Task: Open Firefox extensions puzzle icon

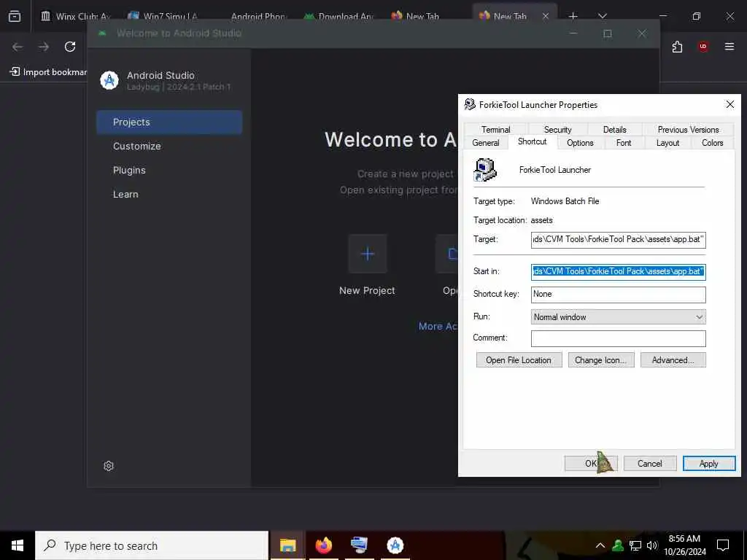Action: coord(677,47)
